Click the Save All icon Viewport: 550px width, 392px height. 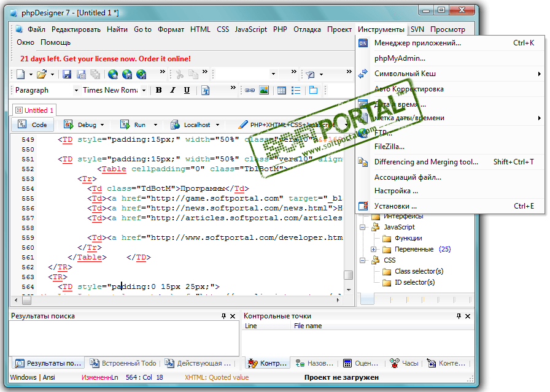(x=95, y=74)
